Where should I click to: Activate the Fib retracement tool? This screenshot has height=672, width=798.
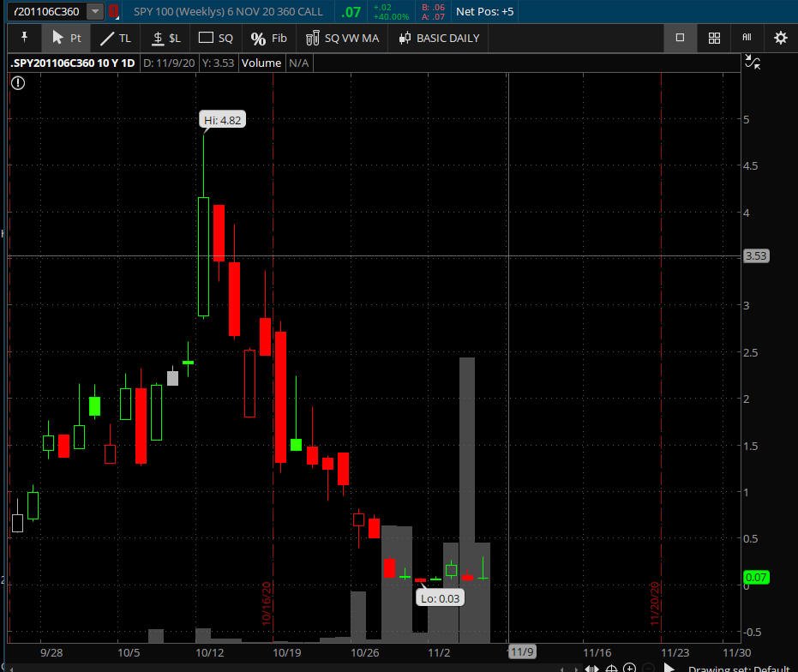(x=269, y=38)
